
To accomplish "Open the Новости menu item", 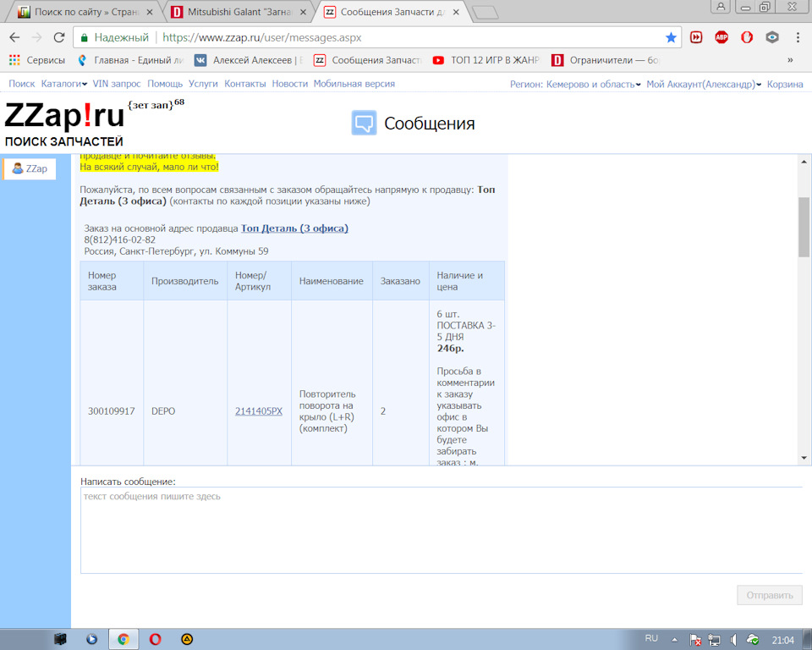I will coord(289,84).
